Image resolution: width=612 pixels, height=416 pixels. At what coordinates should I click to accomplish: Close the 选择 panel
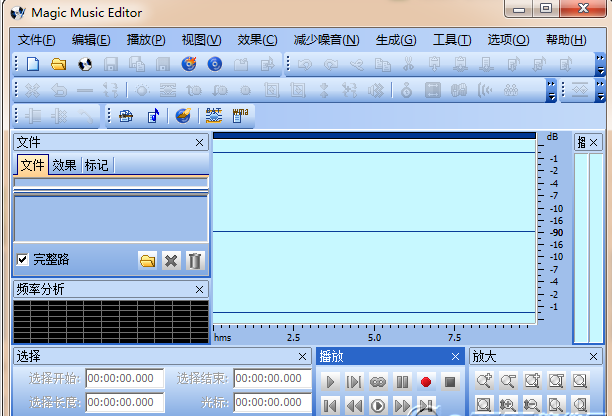coord(302,356)
